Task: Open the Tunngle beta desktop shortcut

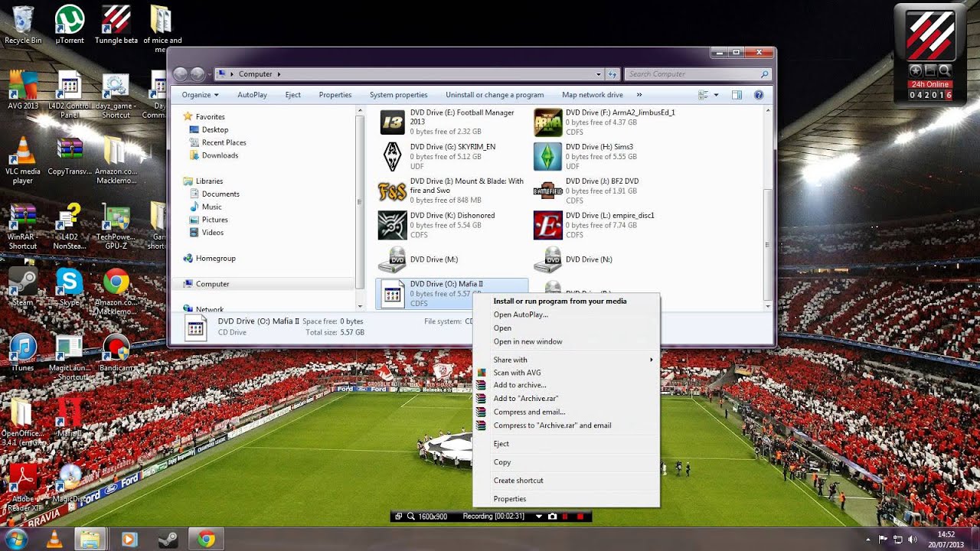Action: 116,25
